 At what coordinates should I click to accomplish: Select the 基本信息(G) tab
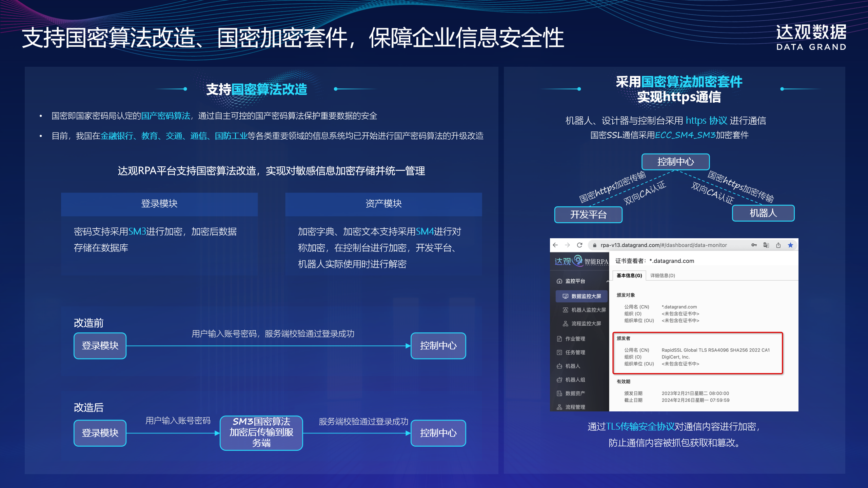point(629,276)
